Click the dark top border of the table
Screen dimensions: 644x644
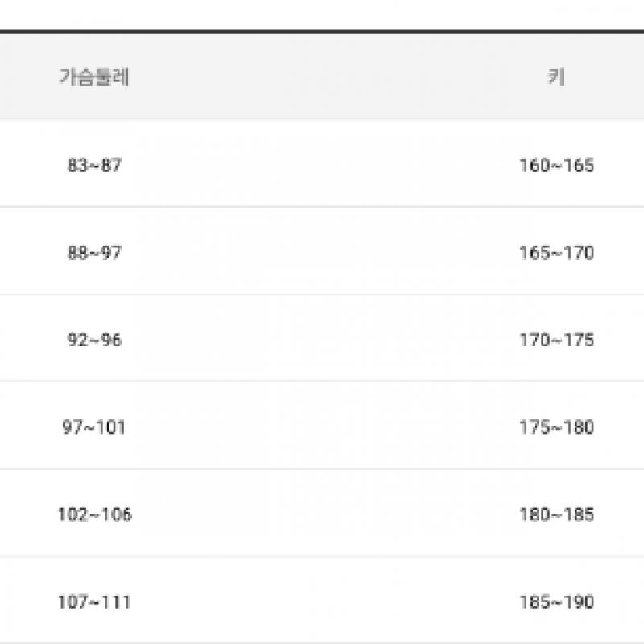(x=322, y=31)
